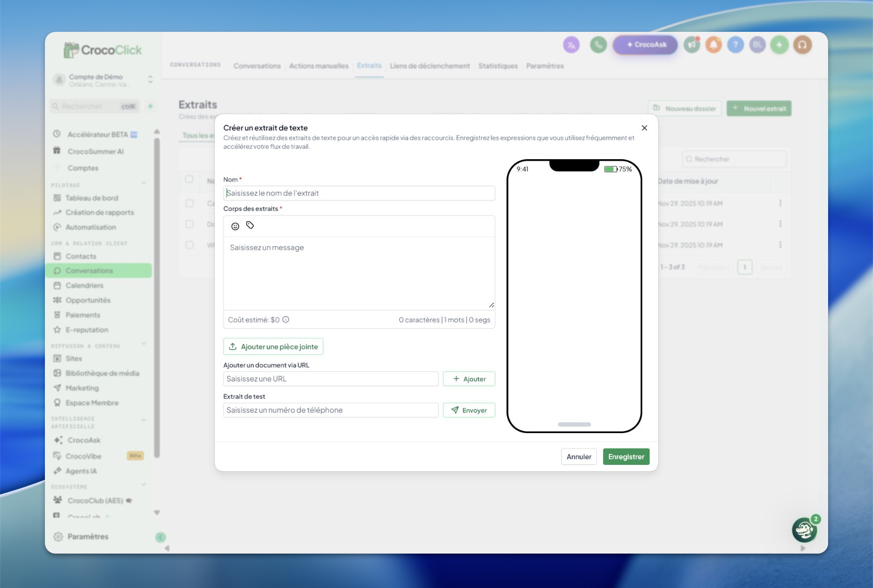873x588 pixels.
Task: Open Paiements in the sidebar
Action: point(82,315)
